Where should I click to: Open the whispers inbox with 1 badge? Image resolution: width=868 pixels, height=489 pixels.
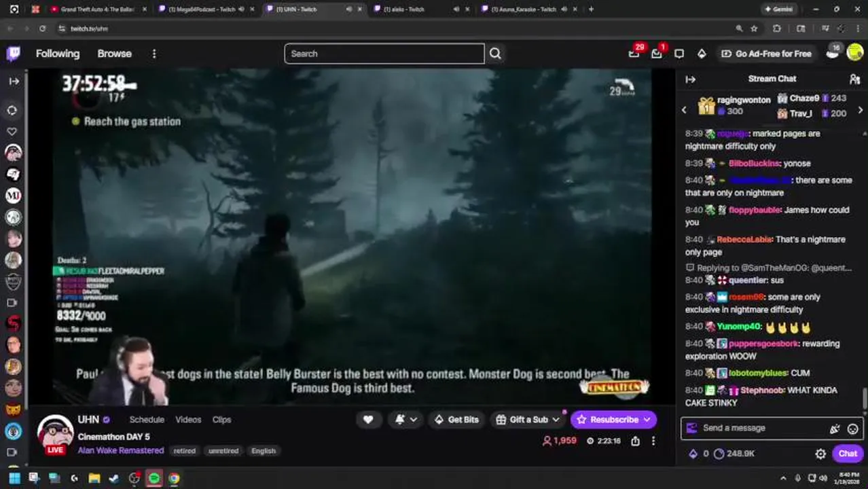(x=656, y=53)
